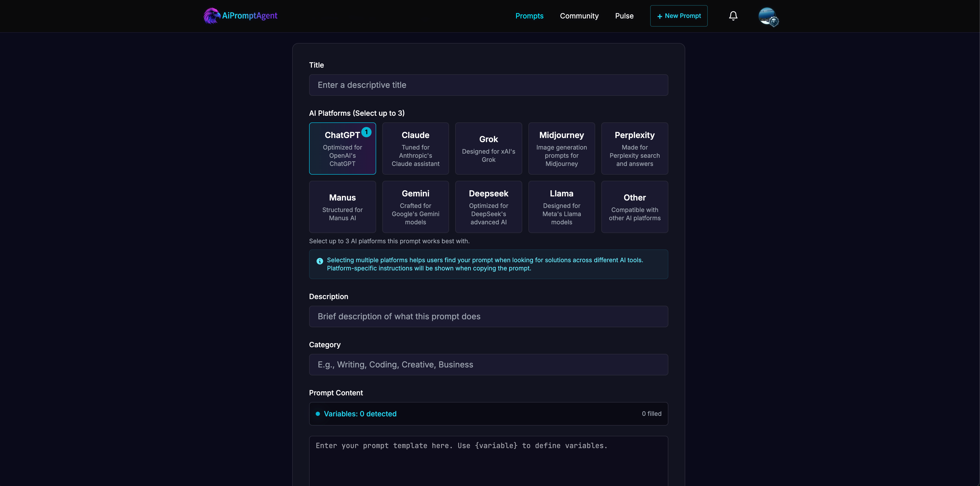The image size is (980, 486).
Task: Select the Deepseek platform card
Action: (488, 207)
